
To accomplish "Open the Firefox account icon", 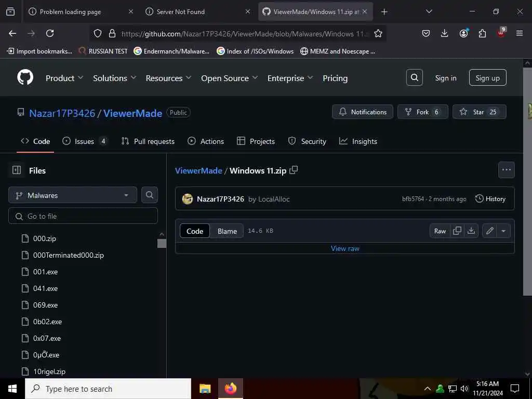I will click(x=463, y=33).
